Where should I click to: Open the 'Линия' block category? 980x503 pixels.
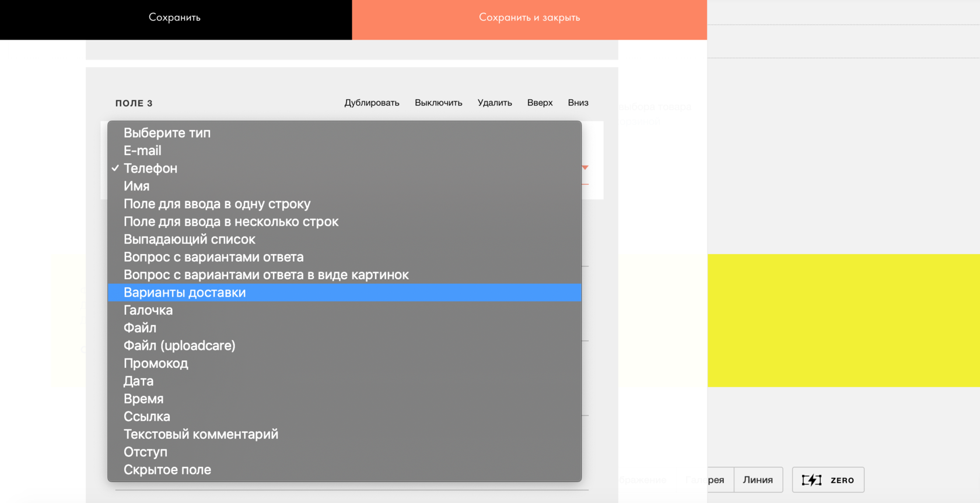click(x=758, y=480)
